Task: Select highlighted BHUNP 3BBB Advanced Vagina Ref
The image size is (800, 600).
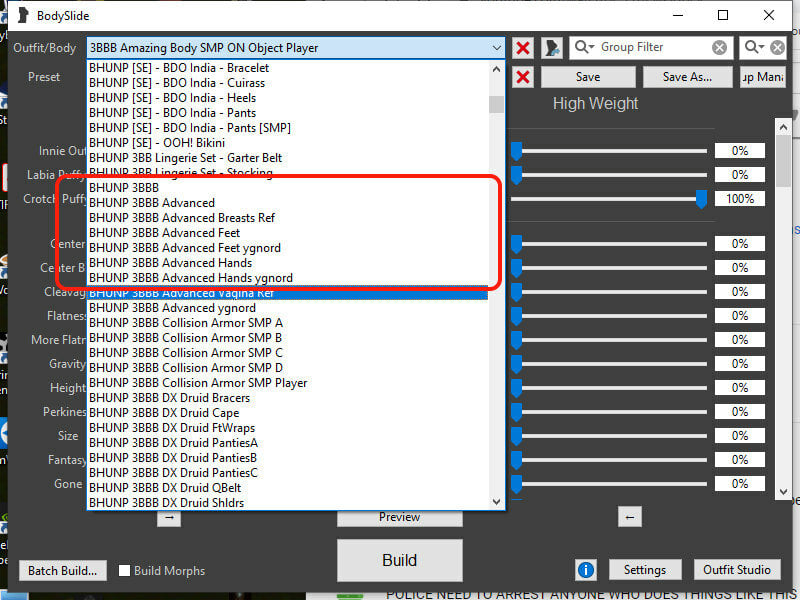Action: [287, 293]
